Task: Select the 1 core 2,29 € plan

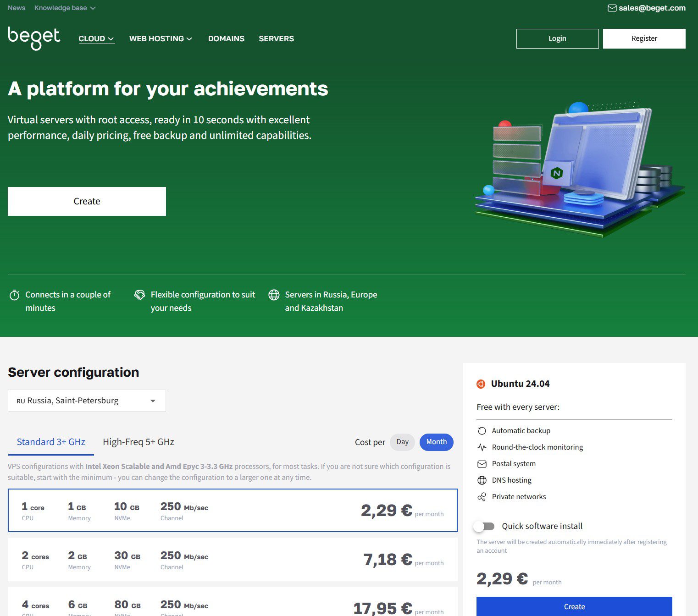Action: tap(233, 511)
